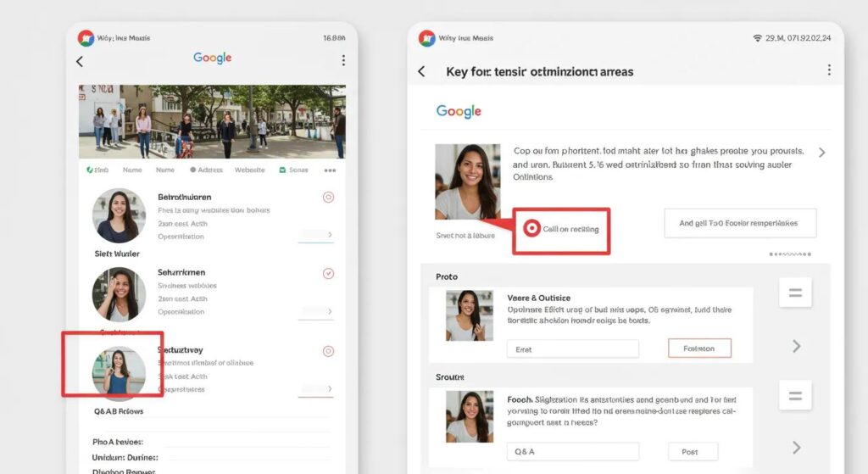Click the Google logo on left phone
The height and width of the screenshot is (474, 868).
(213, 58)
